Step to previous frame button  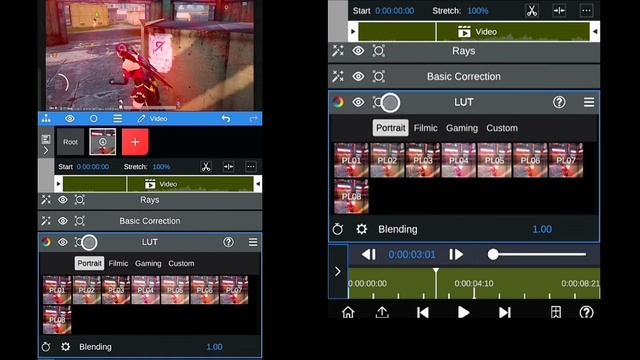(x=369, y=254)
